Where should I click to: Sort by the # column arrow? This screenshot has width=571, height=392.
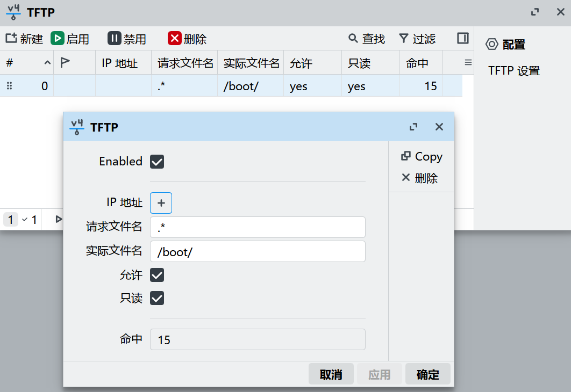47,62
